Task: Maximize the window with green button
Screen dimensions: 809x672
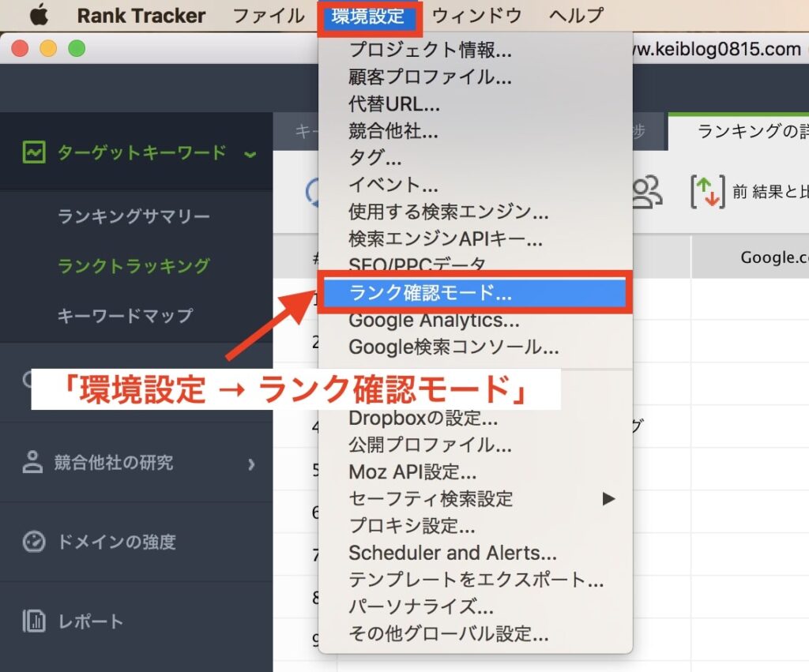Action: pyautogui.click(x=77, y=48)
